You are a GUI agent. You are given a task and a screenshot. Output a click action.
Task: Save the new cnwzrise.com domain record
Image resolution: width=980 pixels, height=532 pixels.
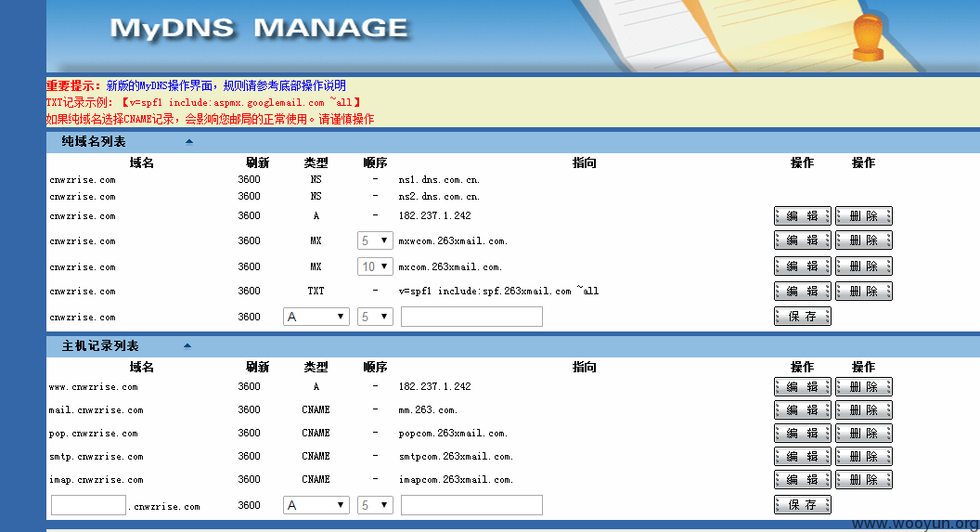(x=803, y=317)
